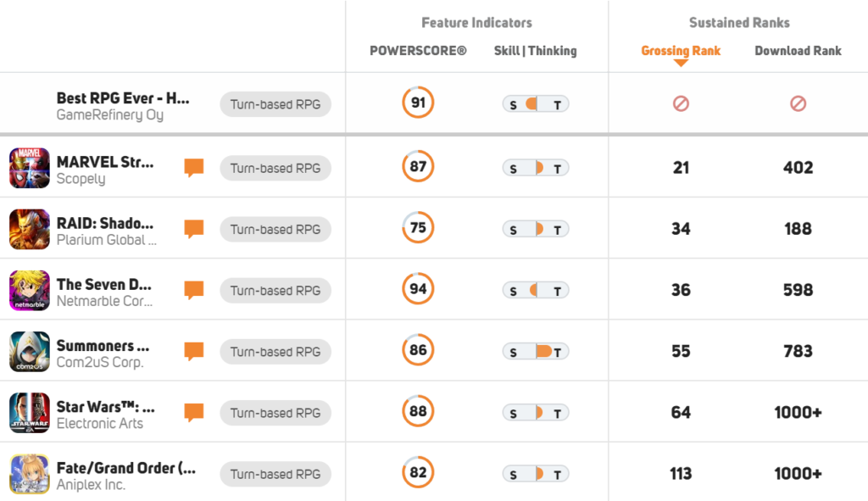Sort by the Grossing Rank column
The image size is (868, 501).
[x=681, y=51]
